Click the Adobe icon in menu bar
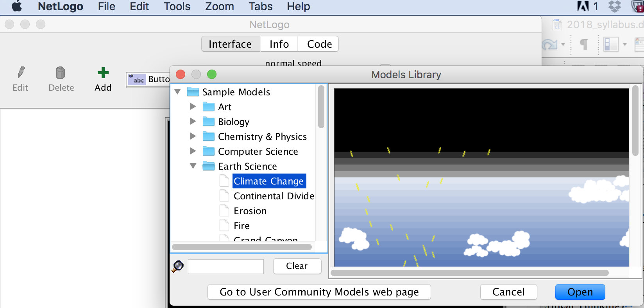644x308 pixels. coord(583,6)
